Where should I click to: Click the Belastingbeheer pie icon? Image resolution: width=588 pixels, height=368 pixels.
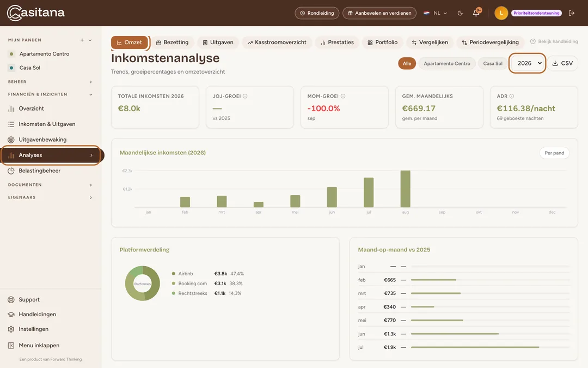click(11, 171)
